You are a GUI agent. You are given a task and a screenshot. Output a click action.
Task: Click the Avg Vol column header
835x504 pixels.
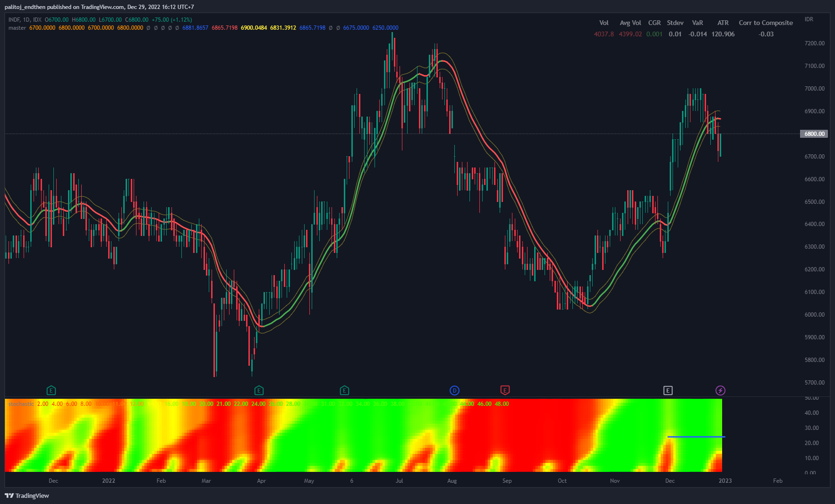630,23
